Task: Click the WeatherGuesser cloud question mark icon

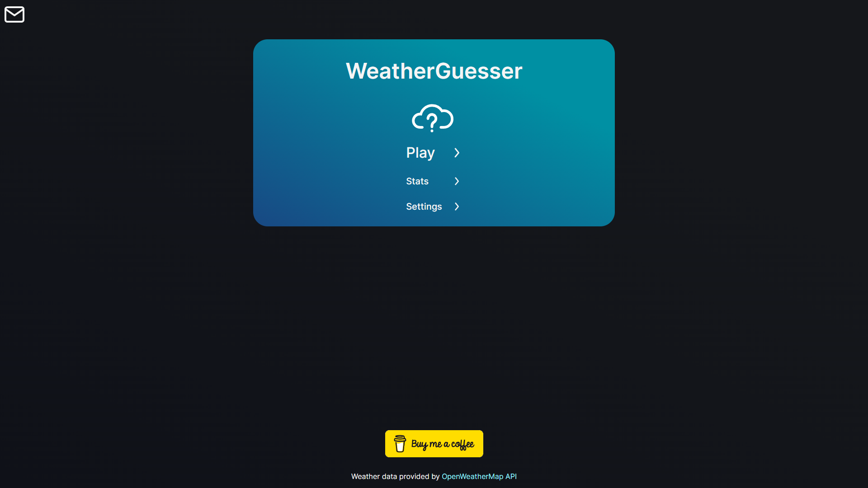Action: point(434,117)
